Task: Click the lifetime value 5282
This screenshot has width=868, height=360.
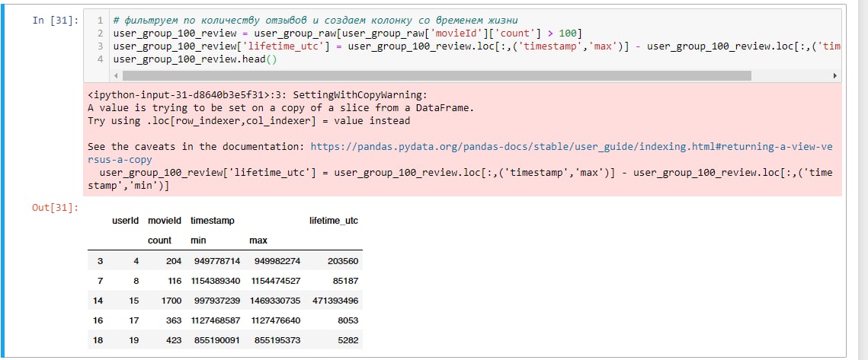Action: point(348,341)
